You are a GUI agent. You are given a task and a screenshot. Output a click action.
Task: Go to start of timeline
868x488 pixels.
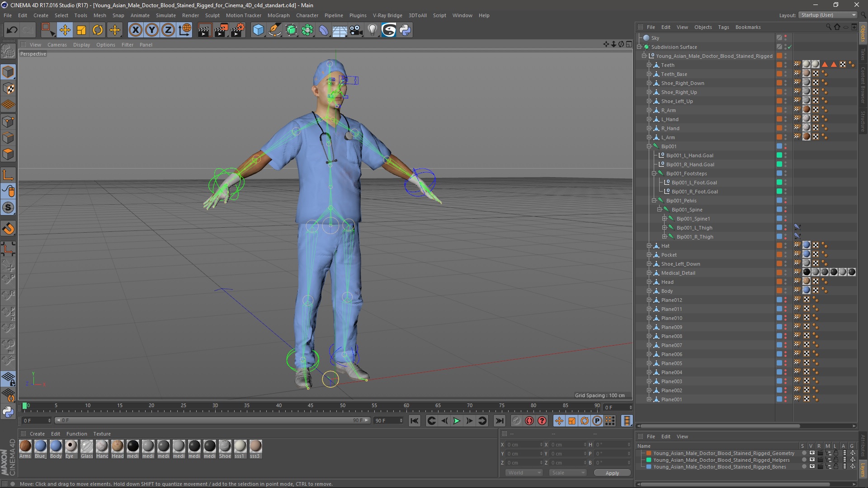[x=414, y=421]
